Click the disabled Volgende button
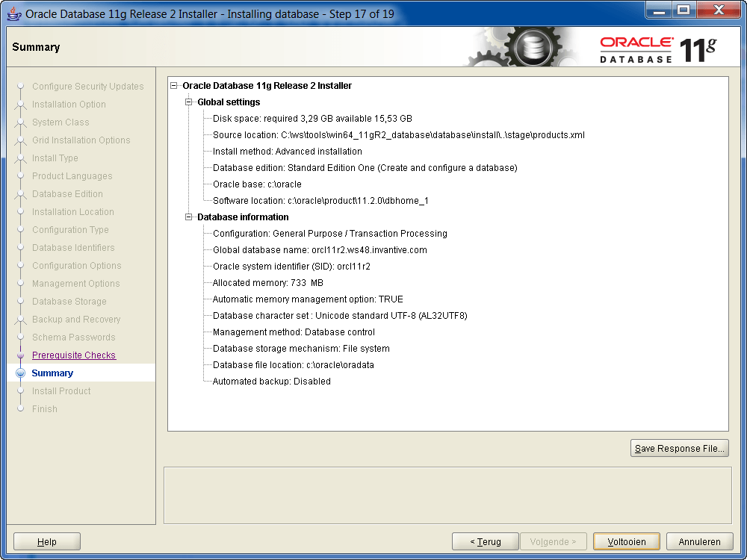The height and width of the screenshot is (560, 747). click(x=553, y=542)
